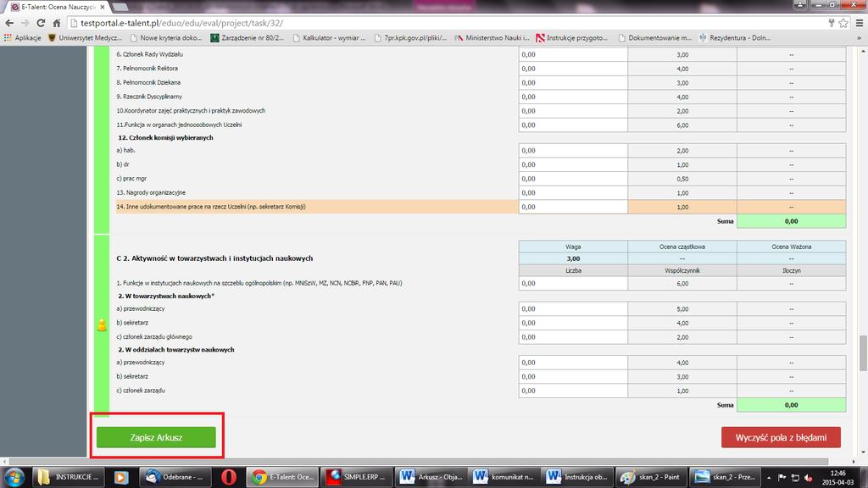This screenshot has width=868, height=488.
Task: Click Wyczyść pola z błędami button
Action: pos(781,437)
